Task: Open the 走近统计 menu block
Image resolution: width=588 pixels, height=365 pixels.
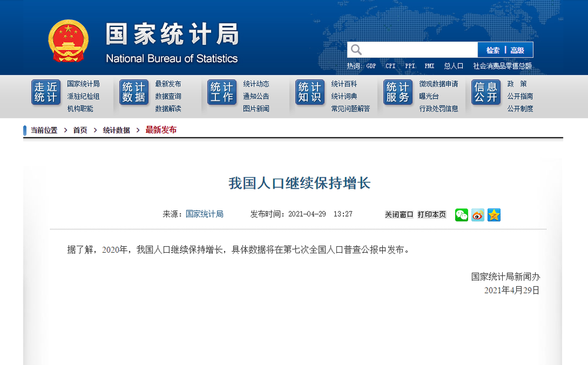Action: click(46, 92)
